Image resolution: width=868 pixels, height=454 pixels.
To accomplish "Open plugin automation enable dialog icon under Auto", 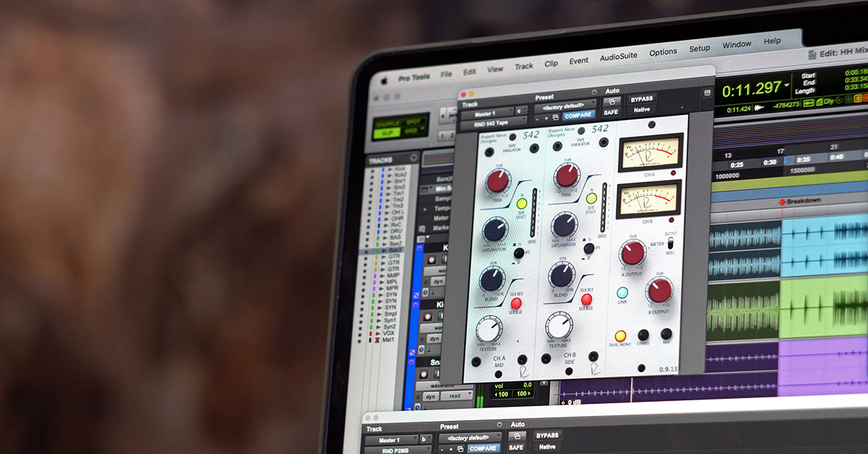I will pos(611,102).
